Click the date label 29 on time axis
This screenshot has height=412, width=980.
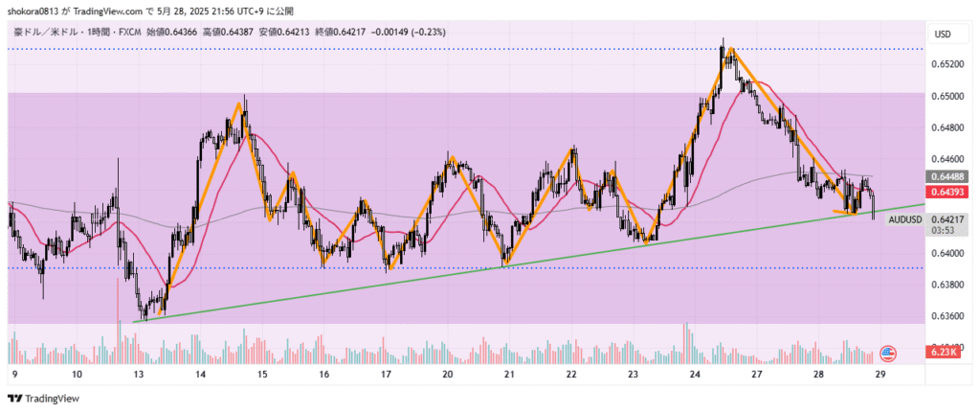(880, 376)
